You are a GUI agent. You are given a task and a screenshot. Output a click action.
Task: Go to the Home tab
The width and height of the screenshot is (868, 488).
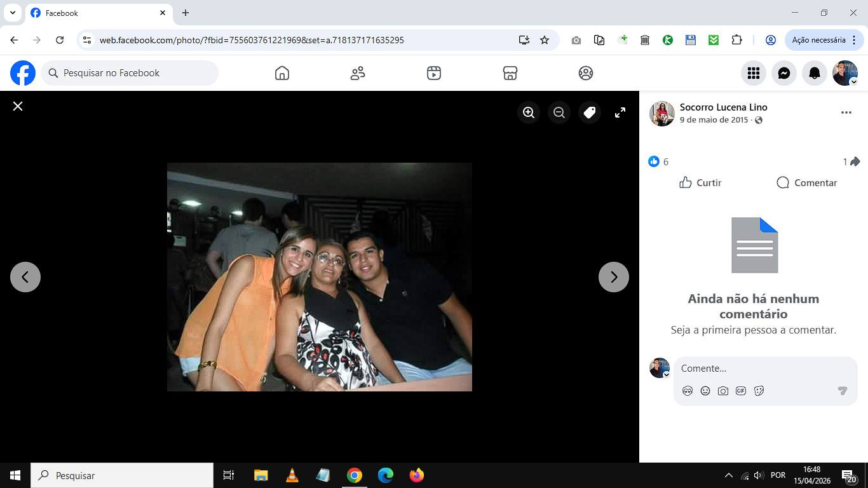point(282,73)
